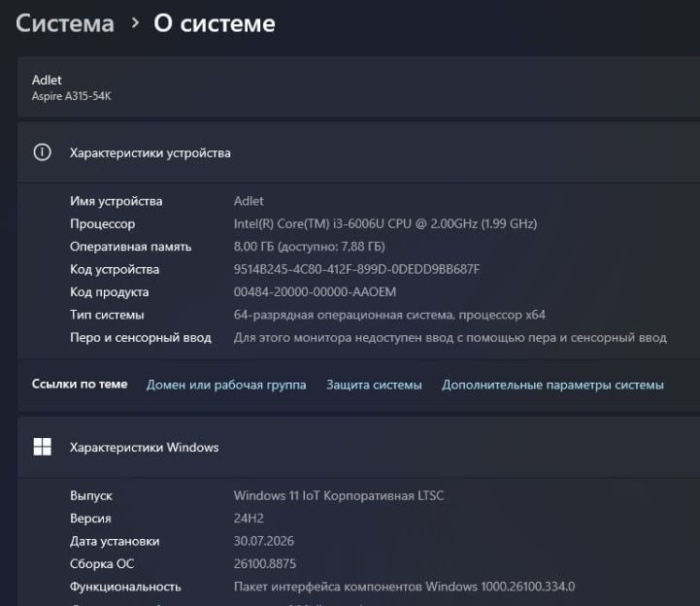Click the Оперативная память label
Screen dimensions: 700x606
pyautogui.click(x=130, y=247)
